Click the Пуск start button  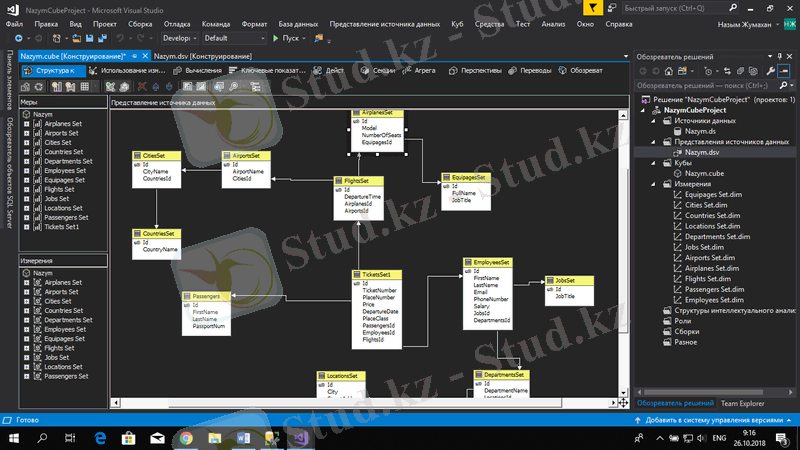286,38
